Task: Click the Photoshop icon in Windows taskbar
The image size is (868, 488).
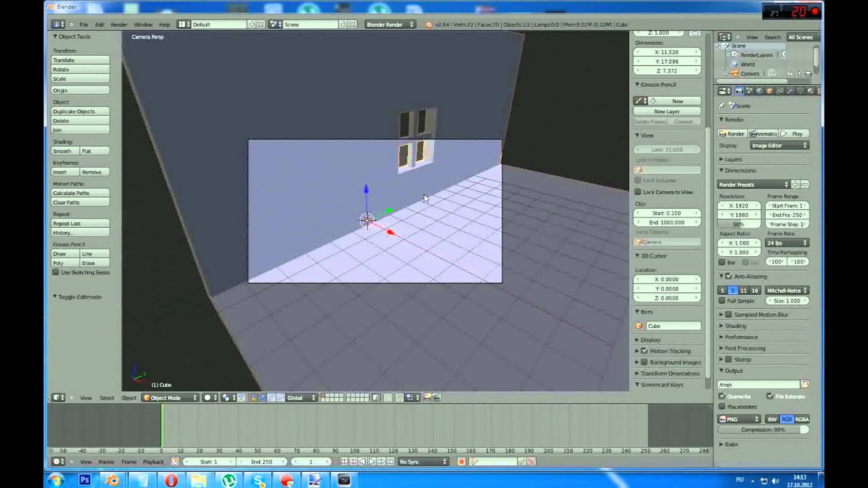Action: point(84,481)
